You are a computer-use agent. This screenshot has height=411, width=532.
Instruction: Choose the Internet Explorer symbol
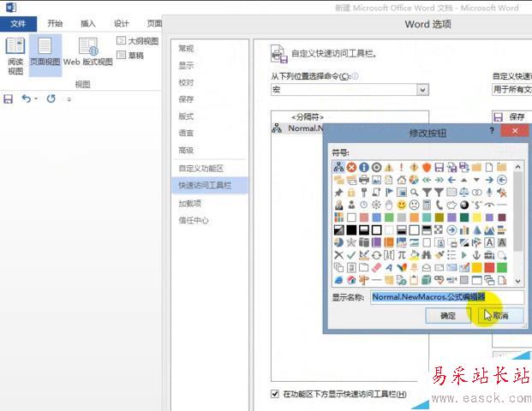(x=338, y=280)
